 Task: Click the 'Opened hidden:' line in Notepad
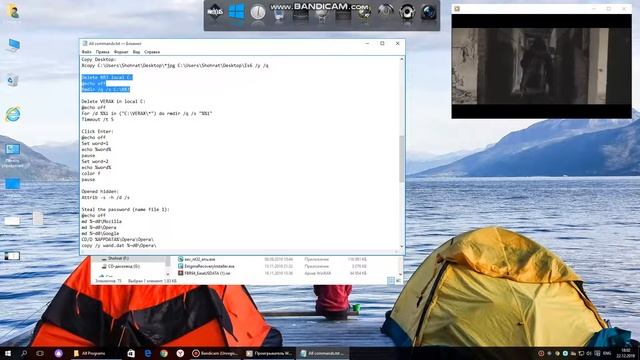pos(100,191)
